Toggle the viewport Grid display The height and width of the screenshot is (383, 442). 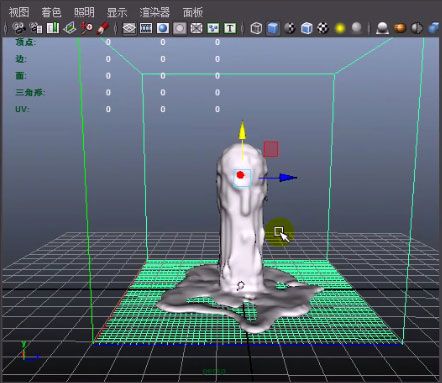point(129,28)
